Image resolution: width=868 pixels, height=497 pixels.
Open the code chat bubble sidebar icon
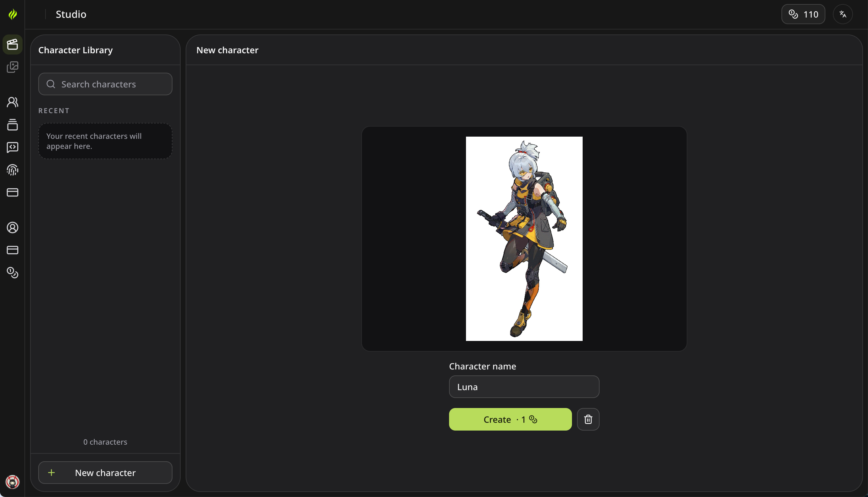[x=13, y=147]
